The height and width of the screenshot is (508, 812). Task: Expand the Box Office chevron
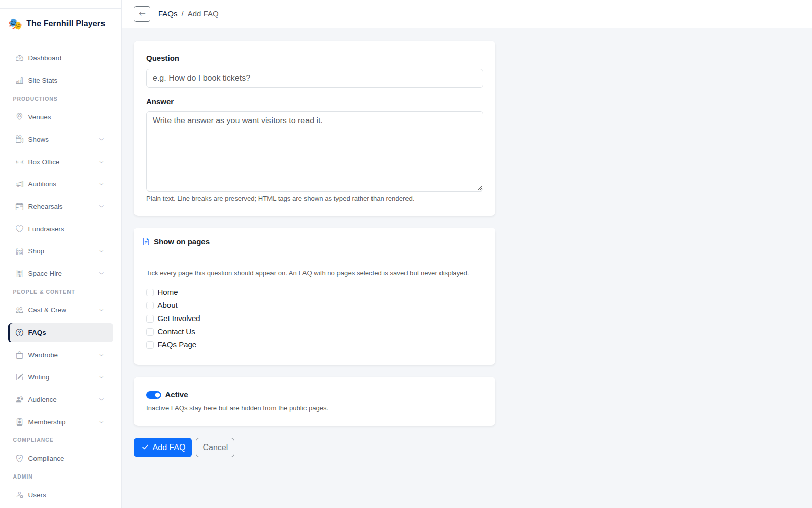(101, 162)
